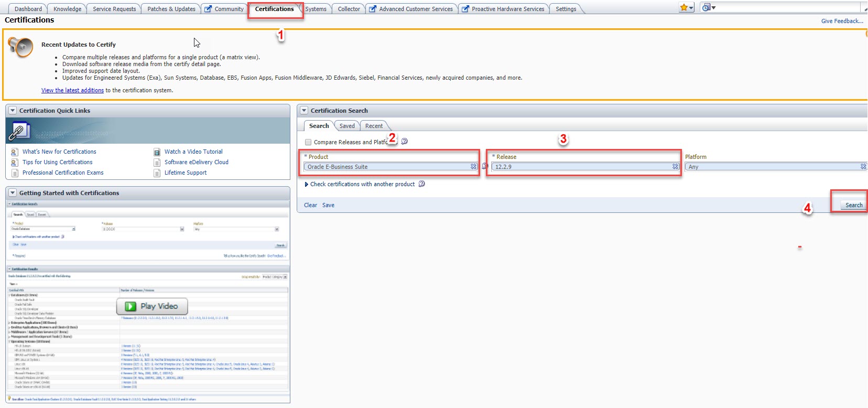Viewport: 868px width, 408px height.
Task: Click icon next to Tips for Using Certifications
Action: tap(15, 163)
